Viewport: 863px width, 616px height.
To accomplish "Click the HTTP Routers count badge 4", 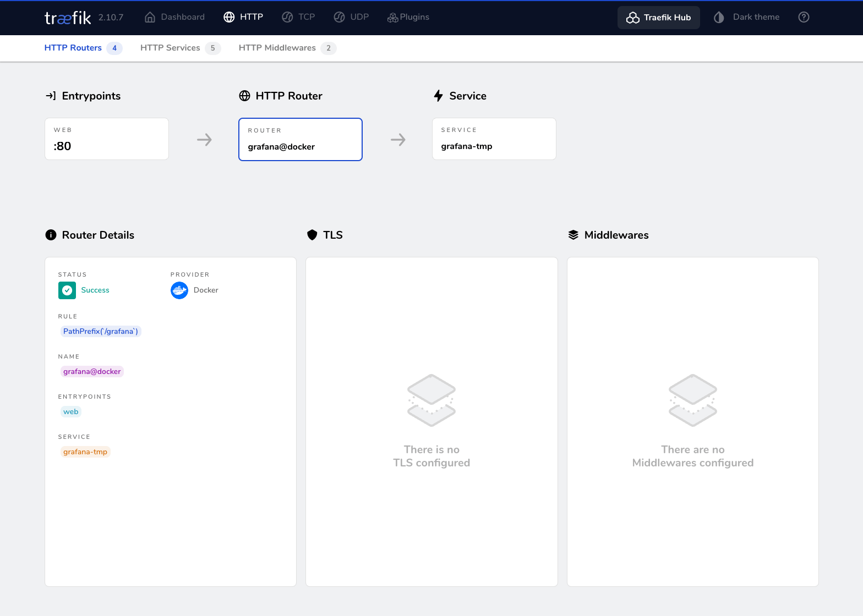I will coord(114,48).
